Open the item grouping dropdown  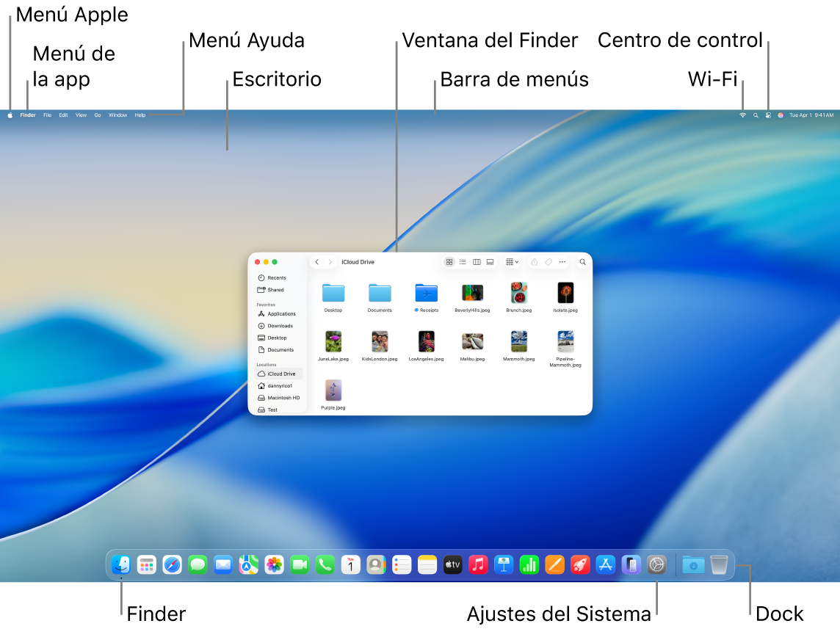(512, 261)
